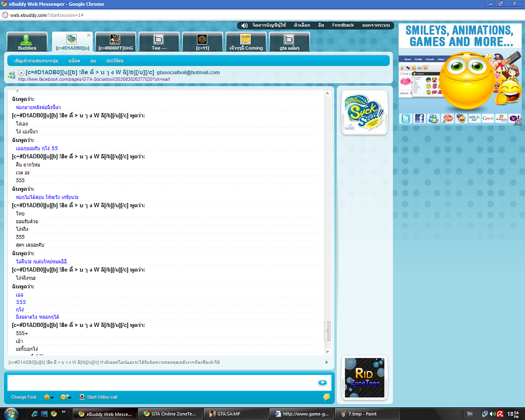525x420 pixels.
Task: Start a video call via webcam icon
Action: [x=82, y=397]
